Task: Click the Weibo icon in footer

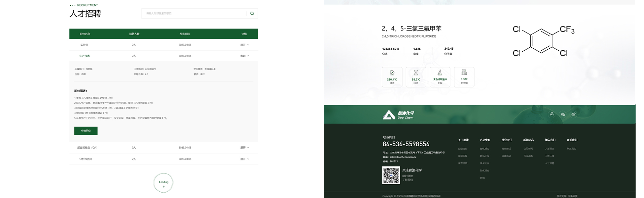Action: click(574, 114)
